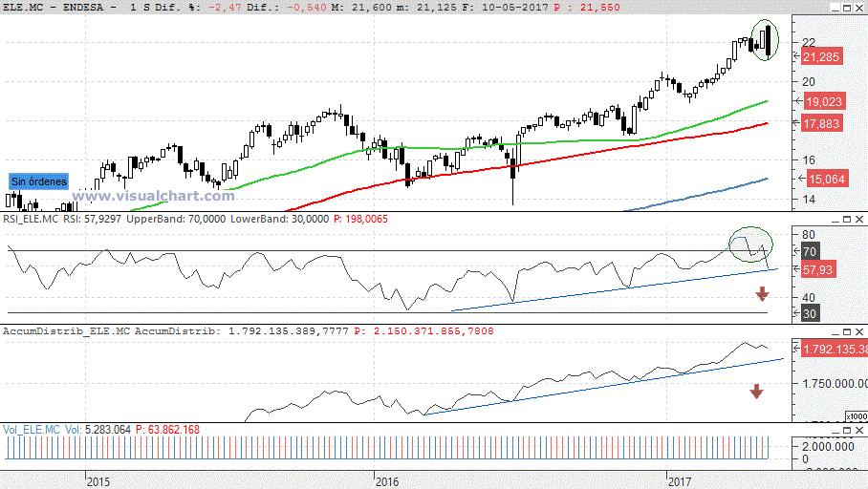
Task: Click the 2016 date axis label
Action: point(387,481)
